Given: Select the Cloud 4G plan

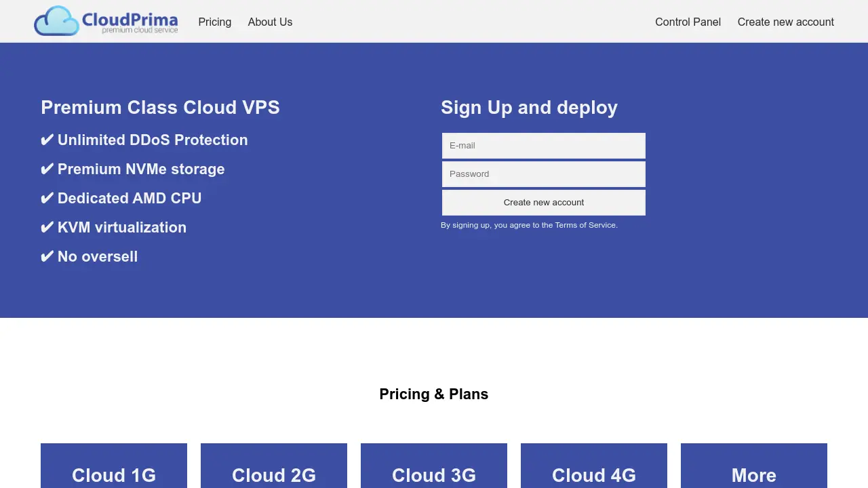Looking at the screenshot, I should click(593, 475).
